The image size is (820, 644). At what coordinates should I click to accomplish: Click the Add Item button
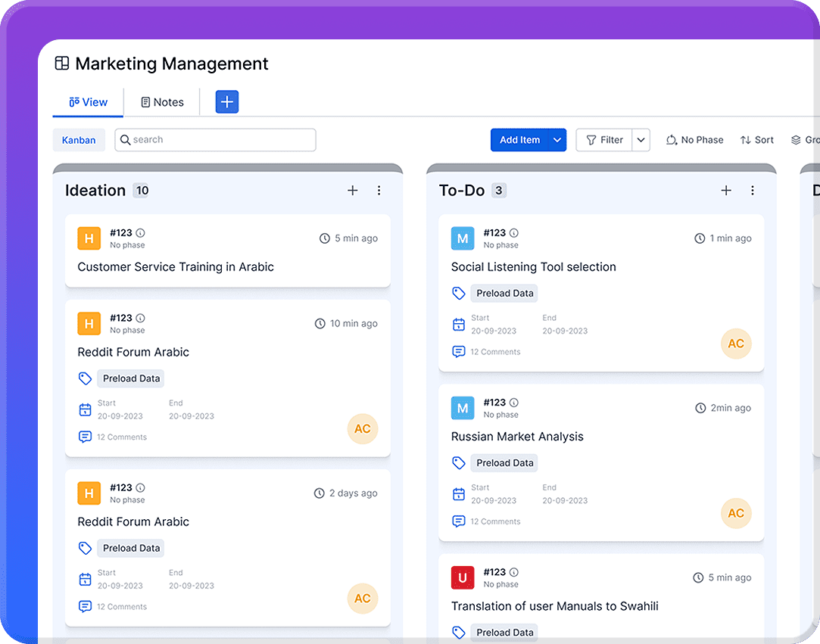[519, 139]
